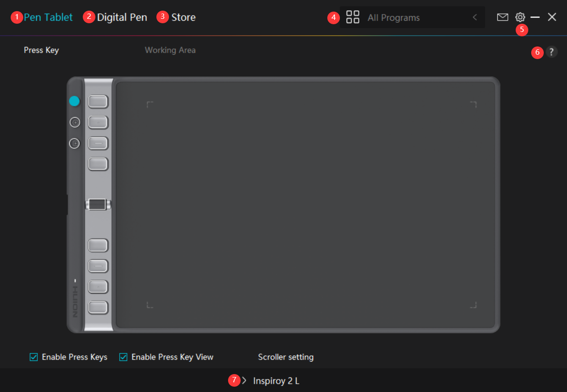Open settings via the gear icon
567x392 pixels.
[x=520, y=17]
